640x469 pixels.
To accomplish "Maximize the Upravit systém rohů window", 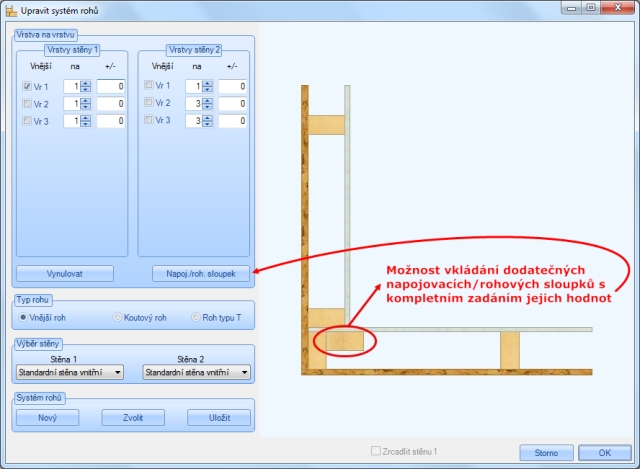I will click(591, 8).
